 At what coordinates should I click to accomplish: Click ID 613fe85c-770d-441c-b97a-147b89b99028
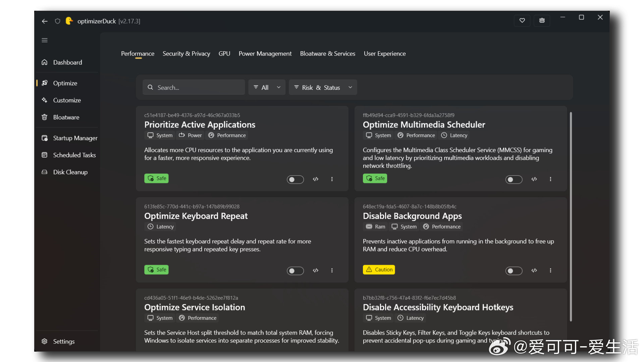click(192, 207)
